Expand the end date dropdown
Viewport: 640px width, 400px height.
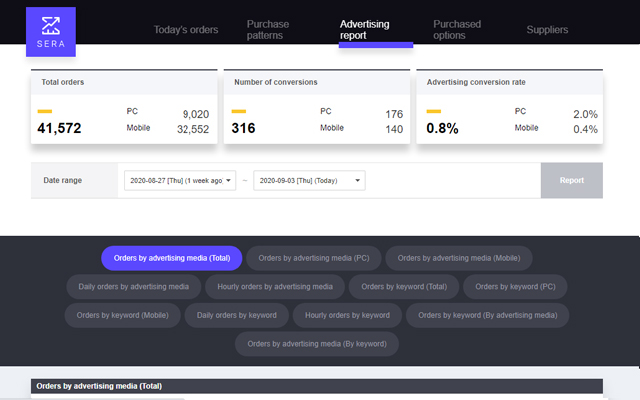tap(309, 180)
